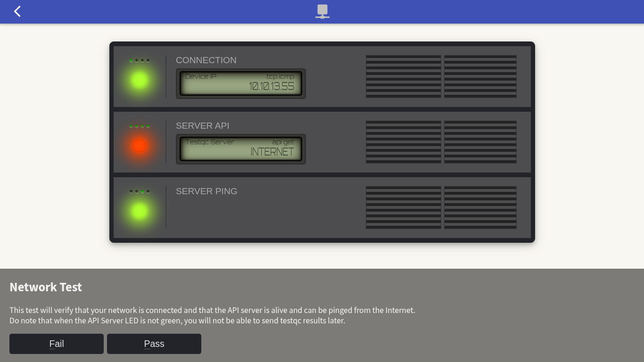Click the Device IP display showing 10.10.13.55

[240, 83]
